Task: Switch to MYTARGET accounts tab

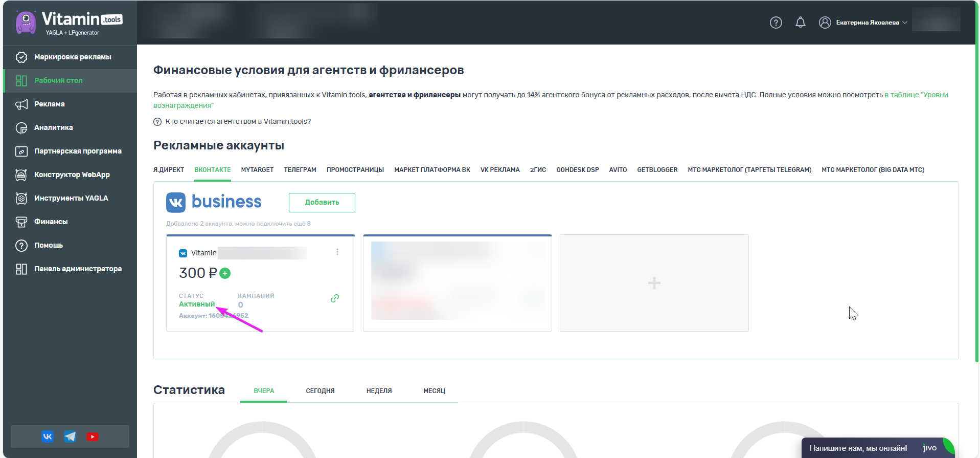Action: [x=257, y=170]
